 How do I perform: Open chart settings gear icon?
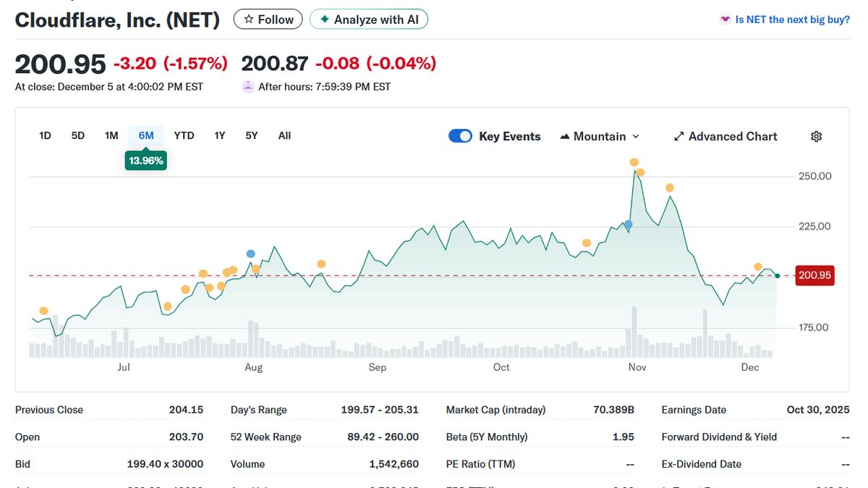(816, 137)
